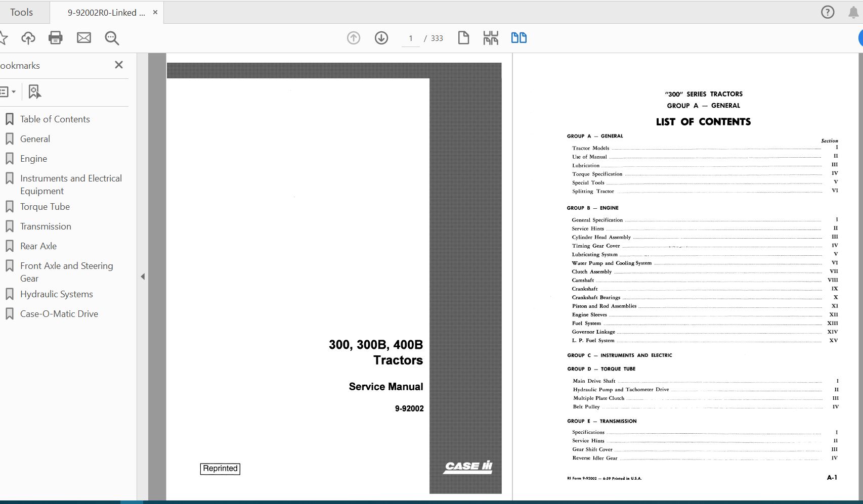Viewport: 863px width, 504px height.
Task: Click the page number input field
Action: [410, 38]
